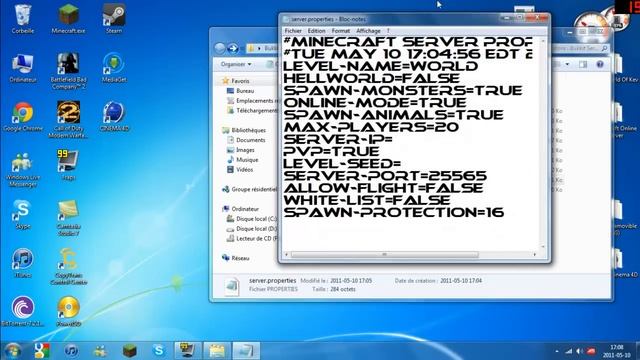Select Disque local (D:) in Explorer
The height and width of the screenshot is (360, 640).
coord(252,229)
